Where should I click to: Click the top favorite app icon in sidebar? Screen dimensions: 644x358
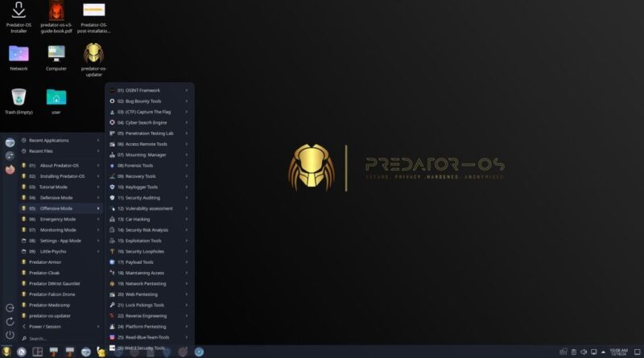[x=10, y=142]
